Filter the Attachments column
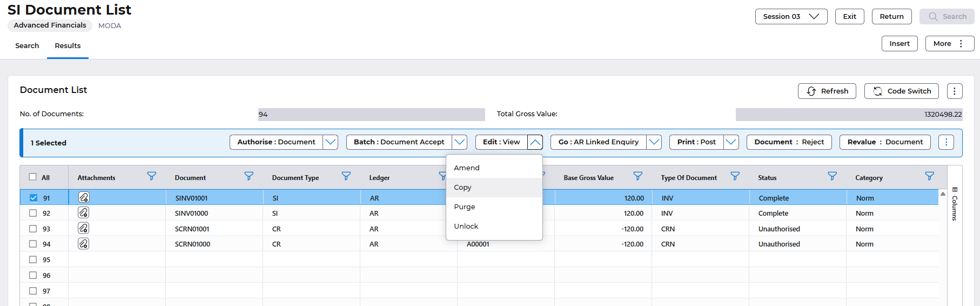Viewport: 980px width, 306px height. coord(152,176)
